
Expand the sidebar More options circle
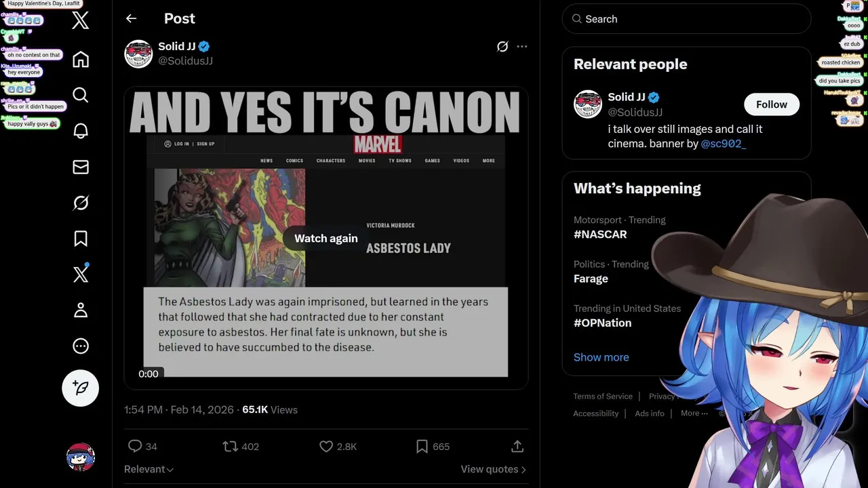(x=81, y=346)
